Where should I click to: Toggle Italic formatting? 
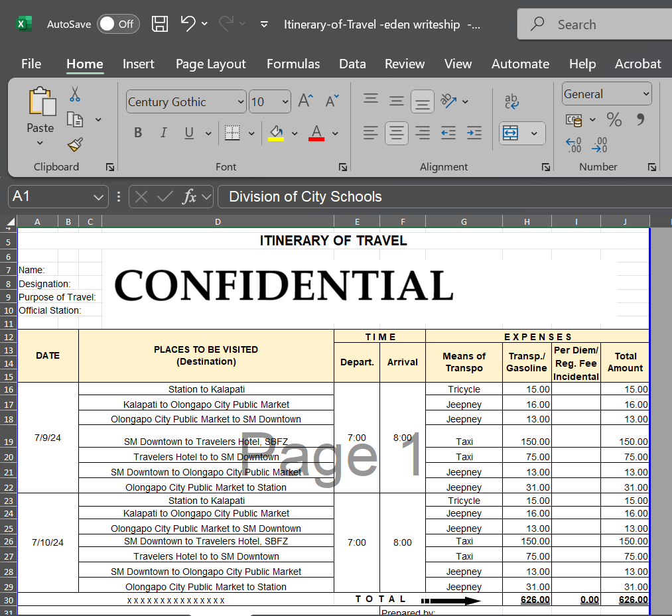point(163,133)
